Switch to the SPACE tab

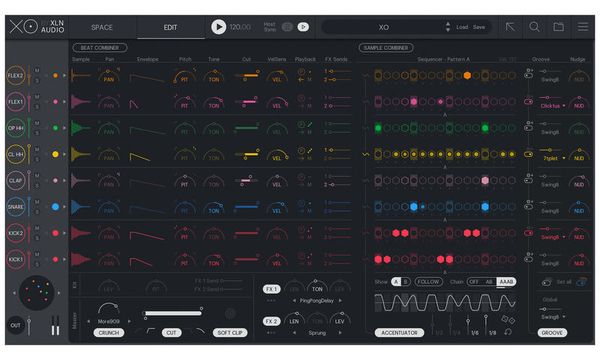coord(102,27)
